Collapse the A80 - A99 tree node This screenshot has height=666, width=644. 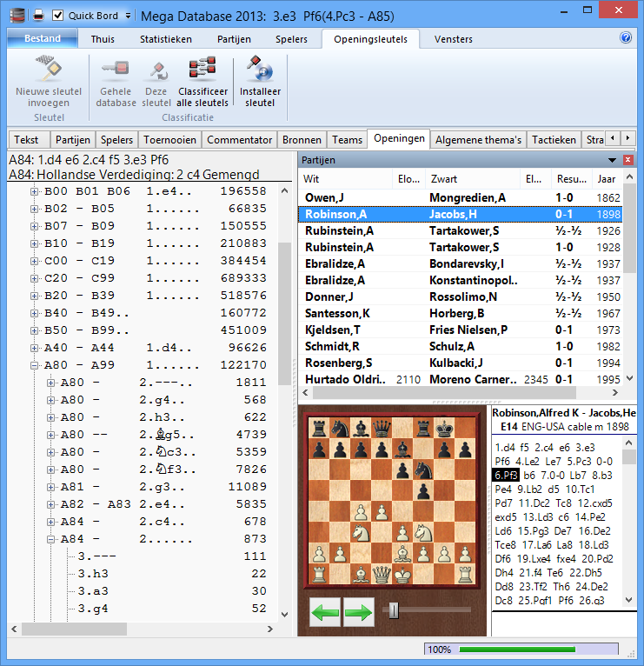point(36,365)
